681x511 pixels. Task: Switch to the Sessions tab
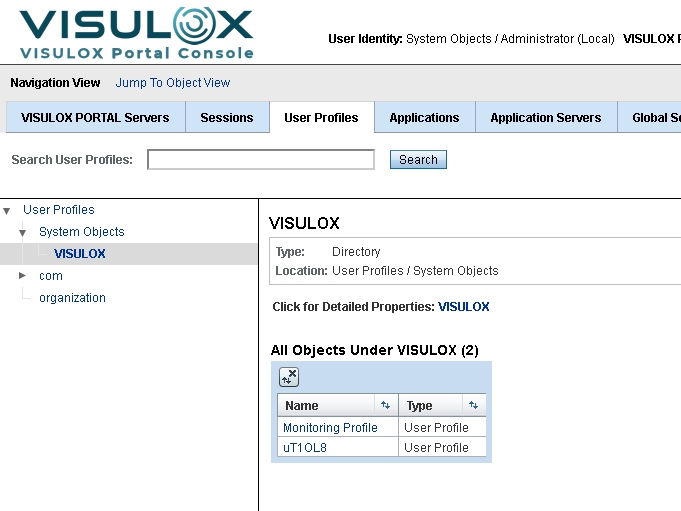tap(227, 118)
